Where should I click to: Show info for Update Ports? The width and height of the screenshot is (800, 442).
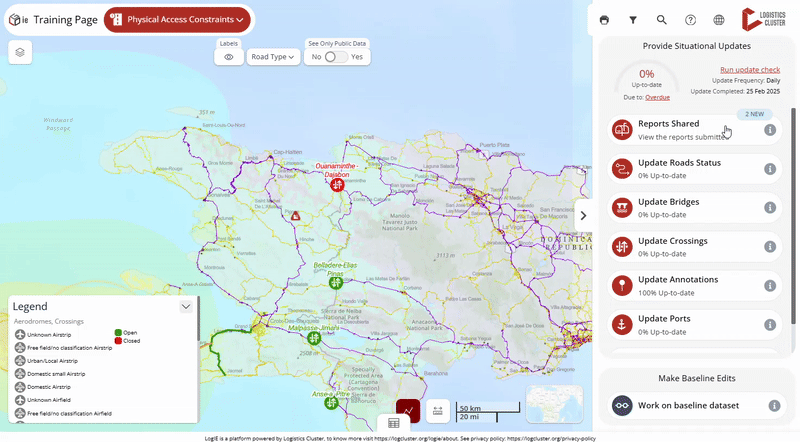point(770,325)
